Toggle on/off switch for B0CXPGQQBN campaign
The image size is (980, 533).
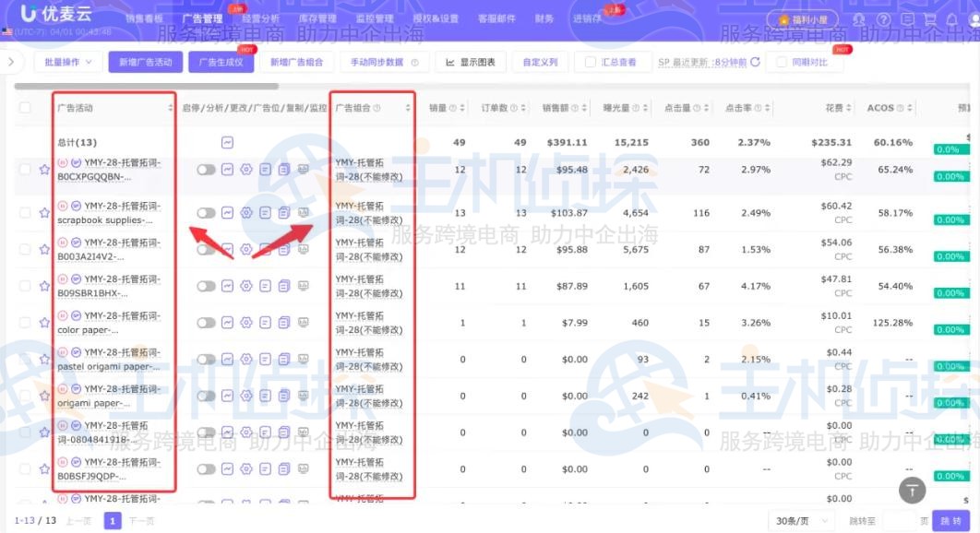pos(206,170)
